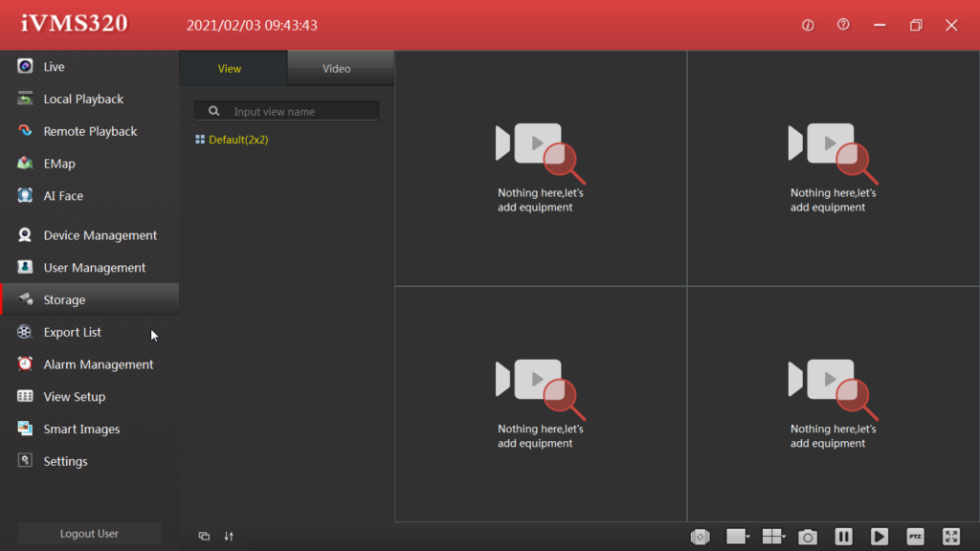The image size is (980, 551).
Task: Click the Logout User button
Action: [x=89, y=534]
